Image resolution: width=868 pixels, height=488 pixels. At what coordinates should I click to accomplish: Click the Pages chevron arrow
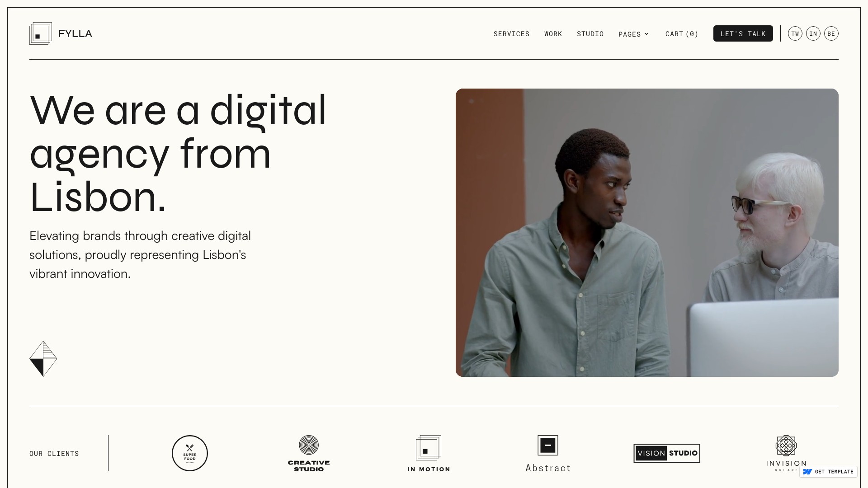pyautogui.click(x=646, y=34)
